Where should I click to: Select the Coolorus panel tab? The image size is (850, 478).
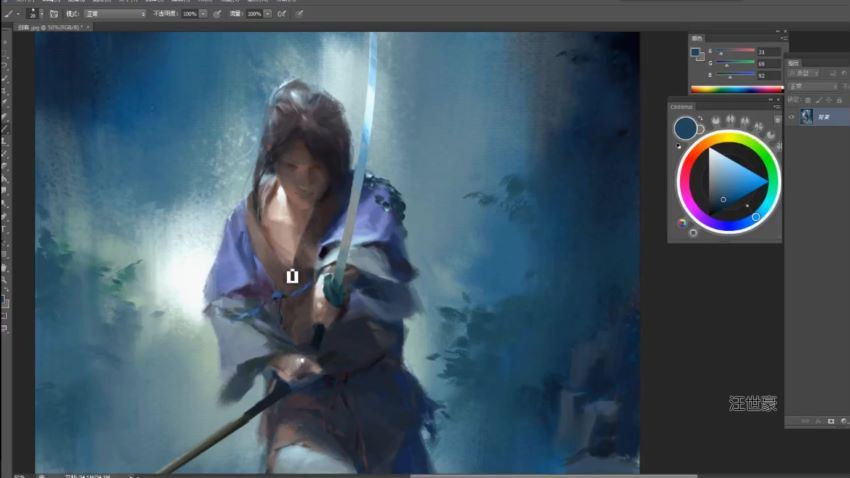coord(681,107)
